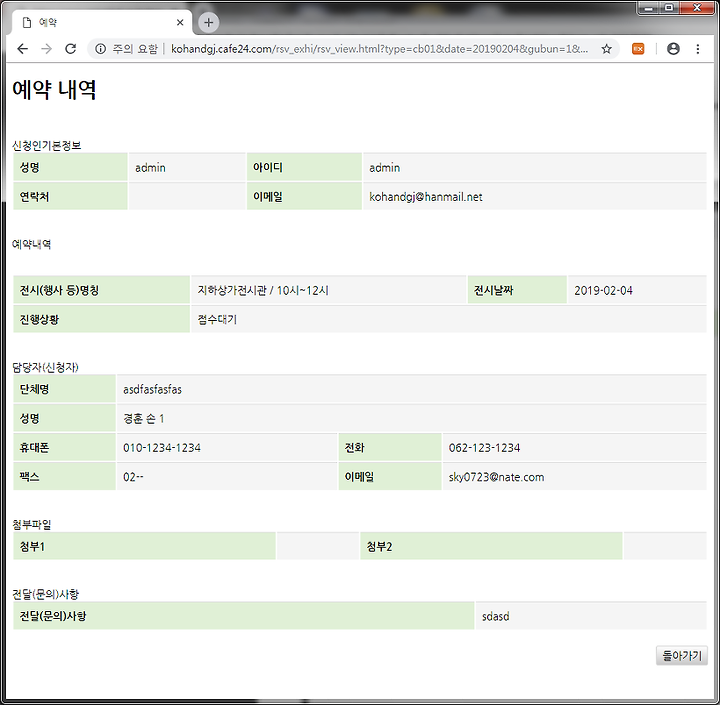Click the 담당자(신청자) section title
Screen dimensions: 720x705
(x=45, y=367)
